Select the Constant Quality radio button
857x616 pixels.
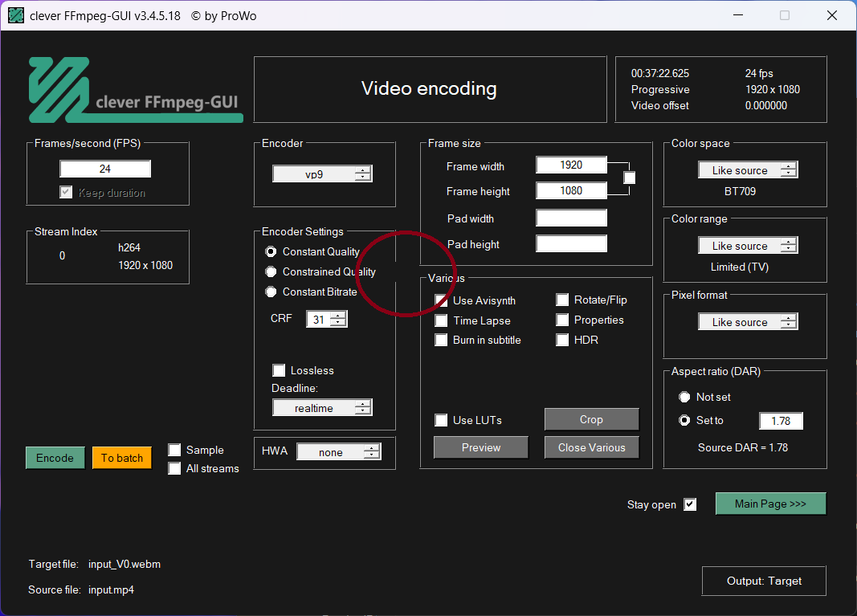coord(271,251)
